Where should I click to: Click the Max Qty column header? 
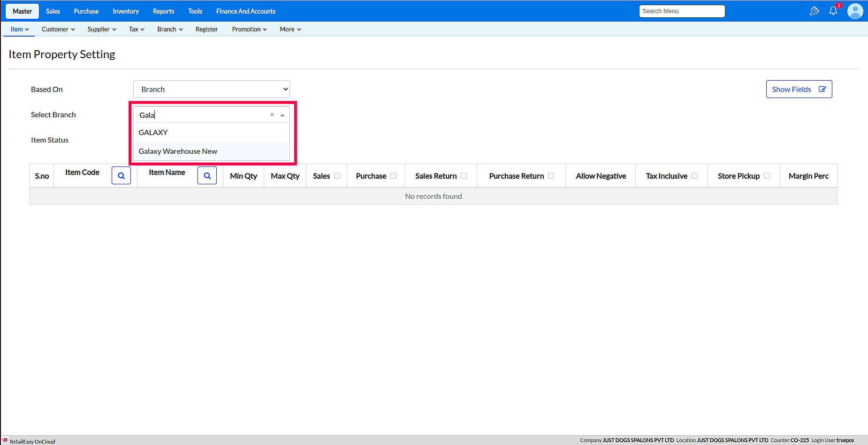pos(285,176)
